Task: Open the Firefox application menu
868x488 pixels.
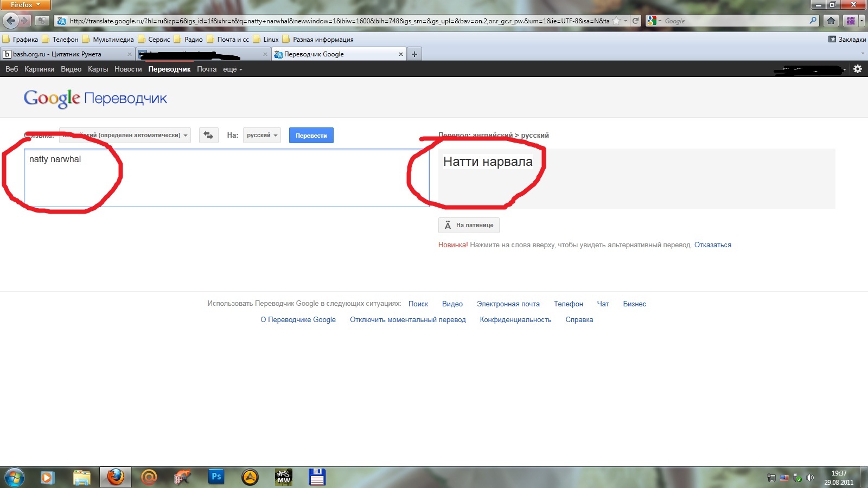Action: (x=25, y=5)
